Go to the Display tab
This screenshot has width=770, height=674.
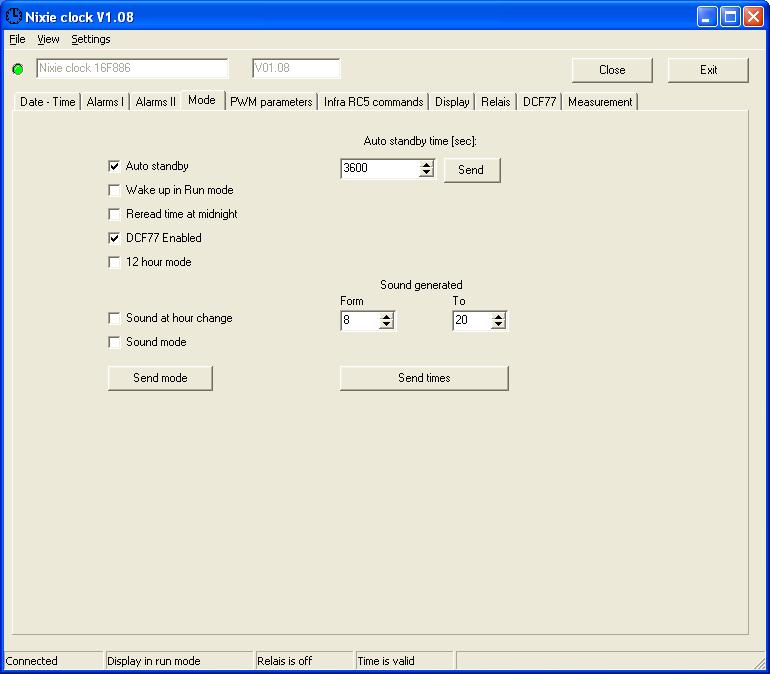coord(452,102)
